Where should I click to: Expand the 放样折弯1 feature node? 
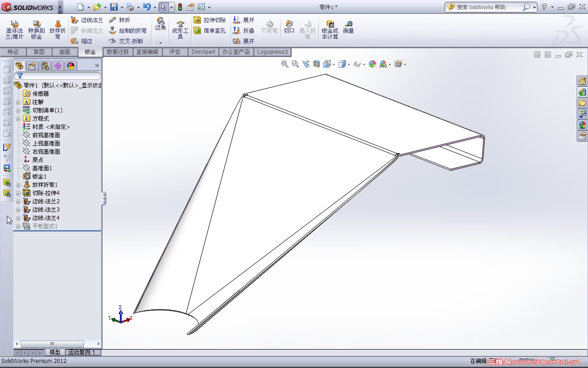pyautogui.click(x=18, y=185)
